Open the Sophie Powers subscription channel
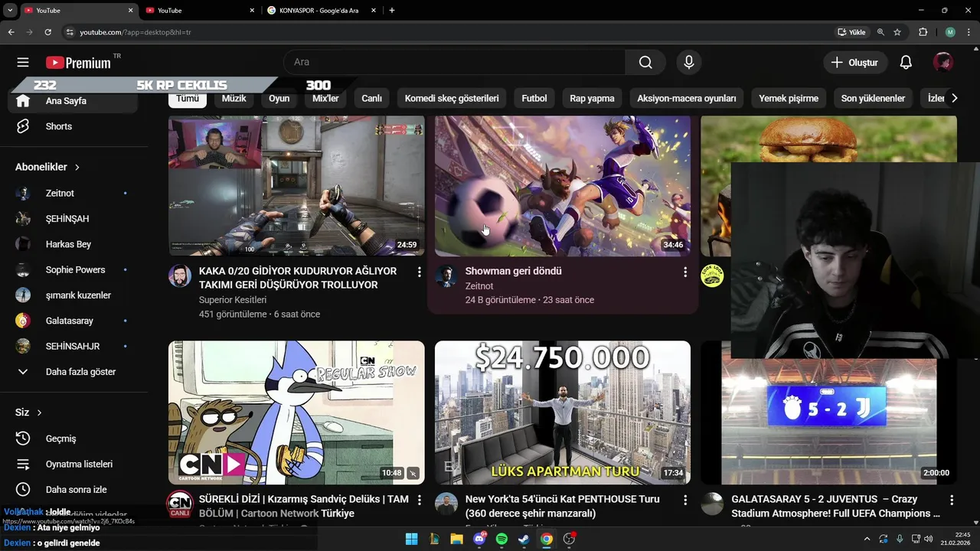Image resolution: width=980 pixels, height=551 pixels. click(73, 269)
